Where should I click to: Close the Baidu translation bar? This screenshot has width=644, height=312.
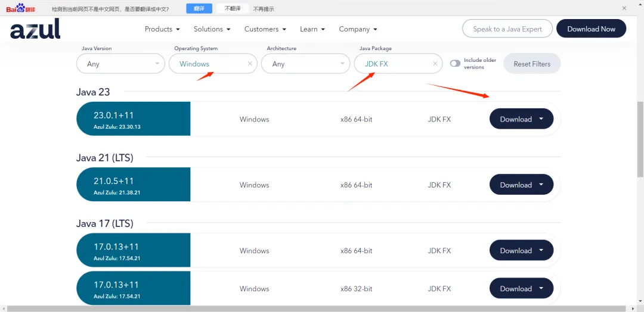coord(624,8)
